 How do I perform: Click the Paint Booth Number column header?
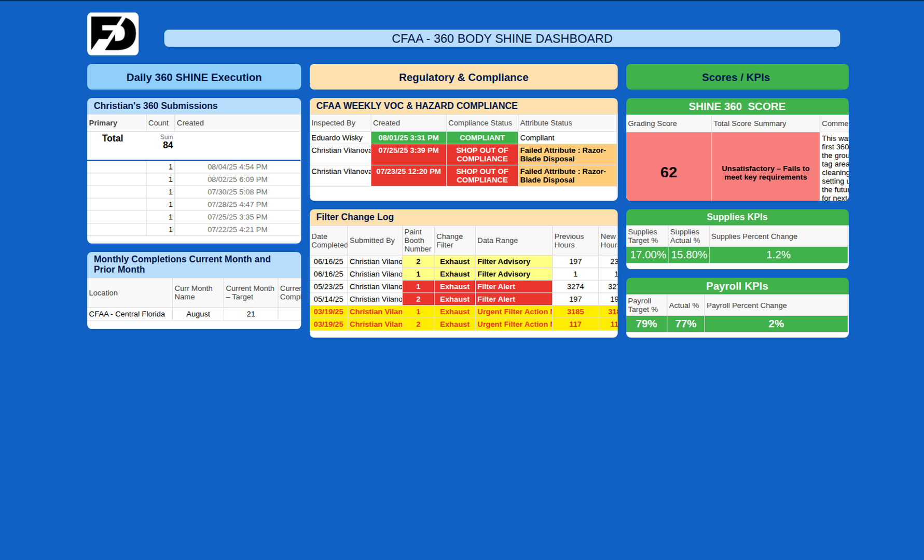pos(418,241)
